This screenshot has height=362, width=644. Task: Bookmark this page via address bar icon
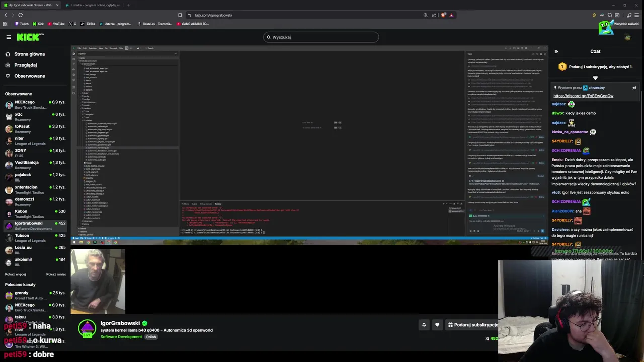pyautogui.click(x=180, y=15)
